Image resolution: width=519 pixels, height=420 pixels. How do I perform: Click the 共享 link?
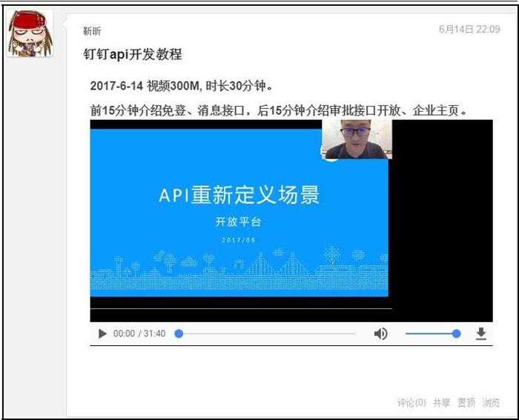pos(442,402)
